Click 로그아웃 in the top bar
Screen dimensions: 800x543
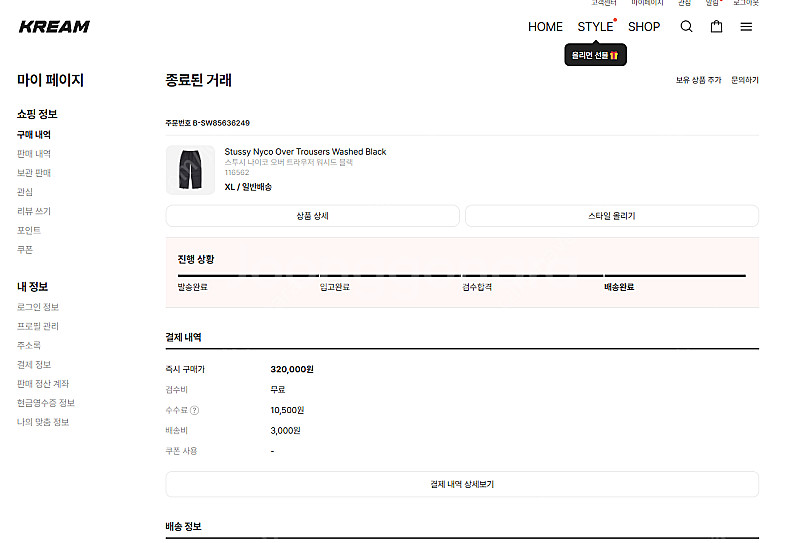tap(745, 4)
